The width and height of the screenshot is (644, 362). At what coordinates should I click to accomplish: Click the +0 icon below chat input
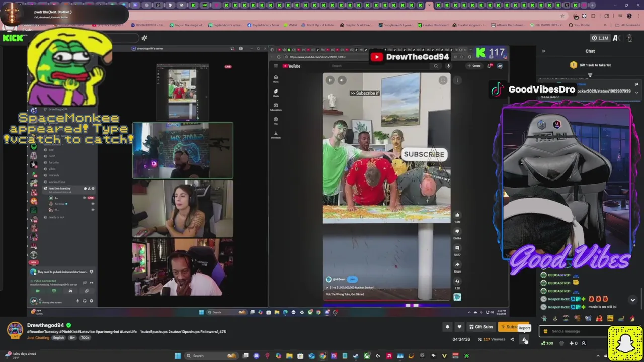[573, 343]
